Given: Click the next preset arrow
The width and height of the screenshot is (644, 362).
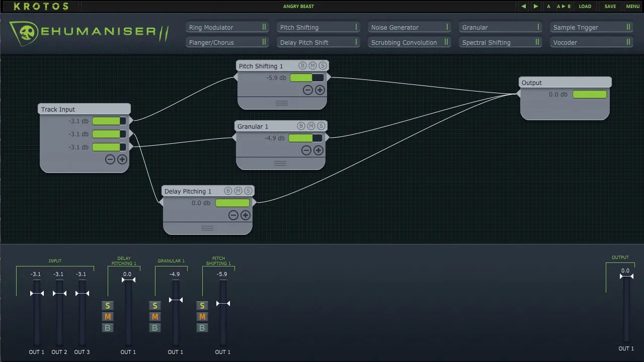Looking at the screenshot, I should click(535, 7).
